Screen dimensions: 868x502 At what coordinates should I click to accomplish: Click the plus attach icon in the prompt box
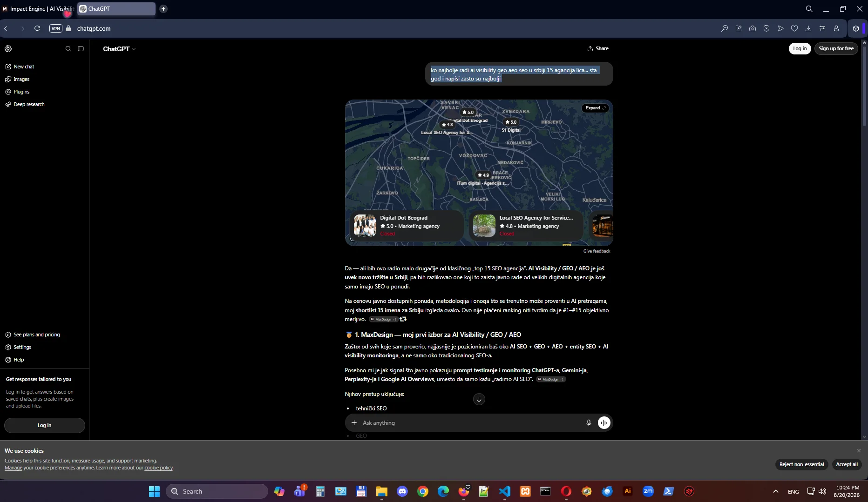click(x=354, y=423)
